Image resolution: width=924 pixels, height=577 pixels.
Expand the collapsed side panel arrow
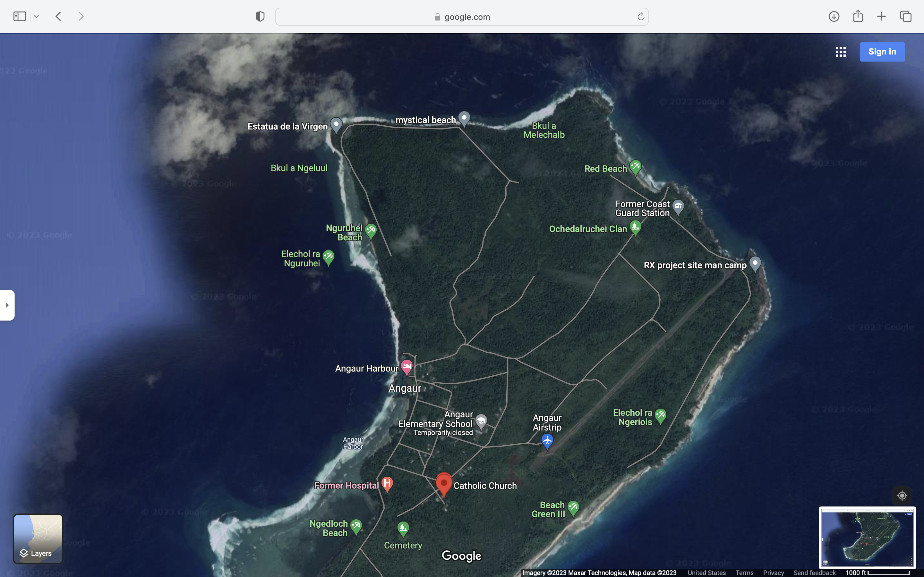click(7, 305)
